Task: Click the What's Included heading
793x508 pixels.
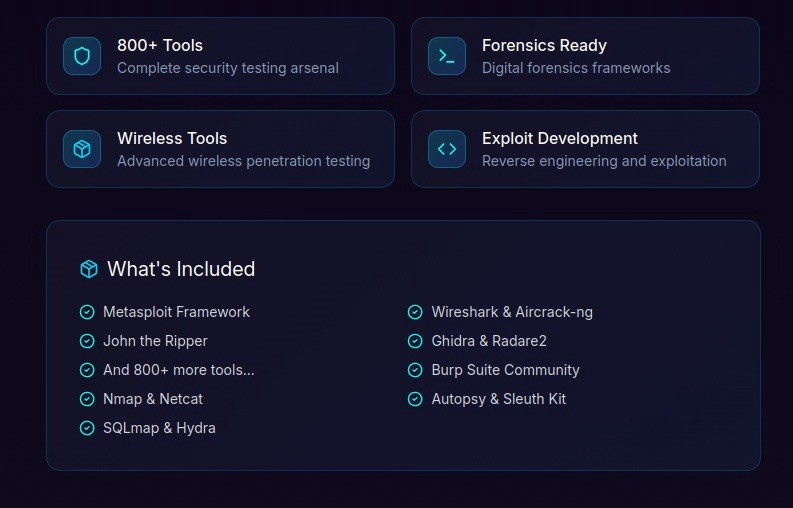Action: (x=181, y=269)
